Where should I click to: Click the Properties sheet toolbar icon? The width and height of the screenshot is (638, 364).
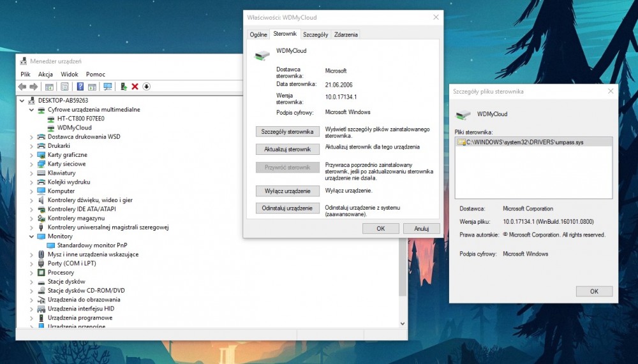click(64, 87)
